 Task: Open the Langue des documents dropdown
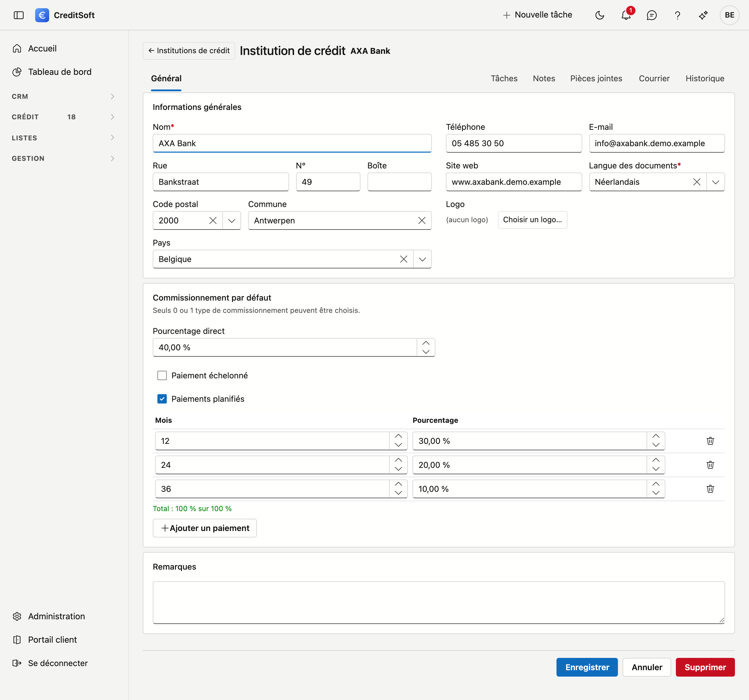(x=715, y=182)
